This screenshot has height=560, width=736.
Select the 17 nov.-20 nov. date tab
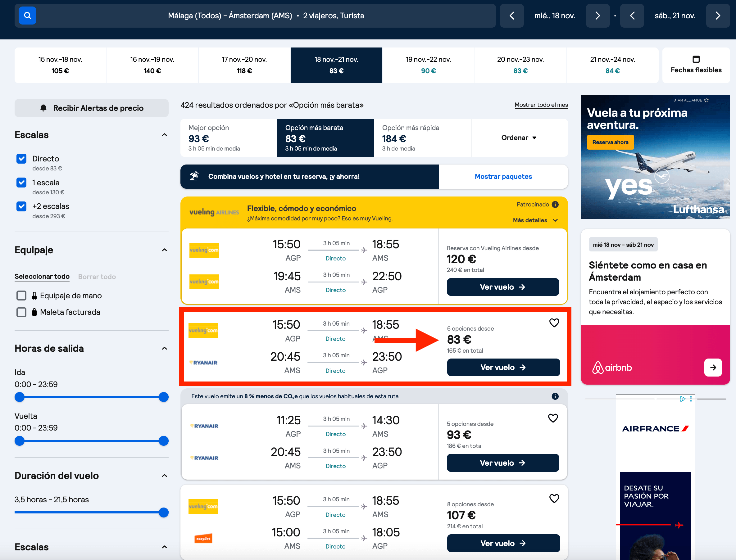coord(244,65)
